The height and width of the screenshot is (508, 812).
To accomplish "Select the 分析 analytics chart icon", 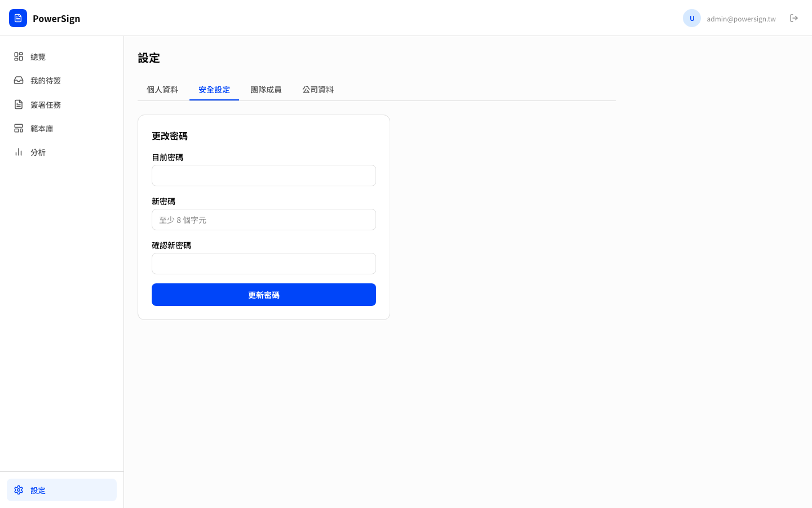I will [19, 152].
